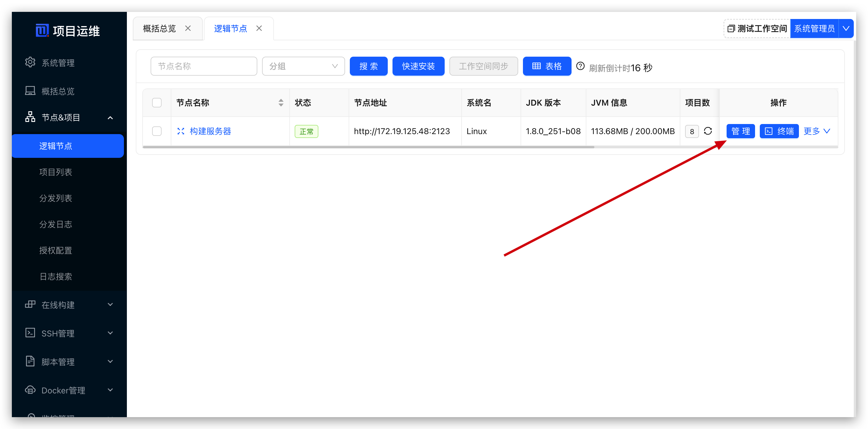Click the refresh icon next to project count

pos(708,131)
